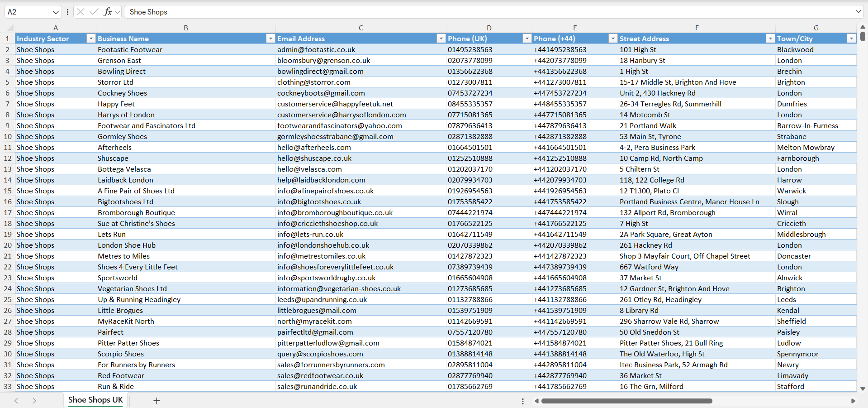The image size is (868, 408).
Task: Select cell 12 T1300, Plato Cl
Action: (697, 191)
